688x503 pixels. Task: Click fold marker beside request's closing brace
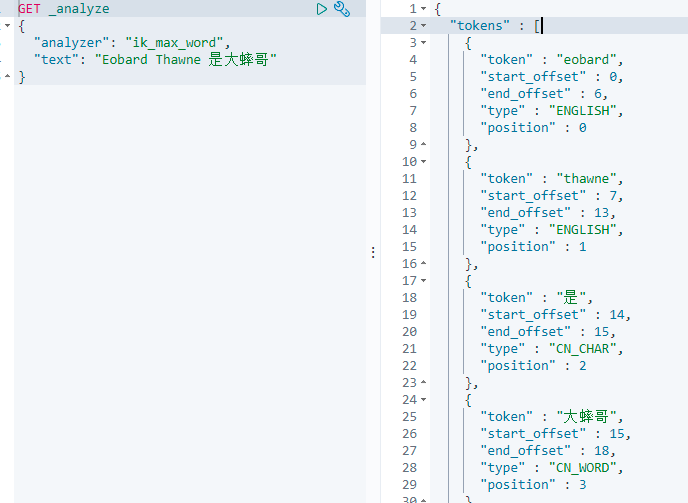pyautogui.click(x=9, y=76)
